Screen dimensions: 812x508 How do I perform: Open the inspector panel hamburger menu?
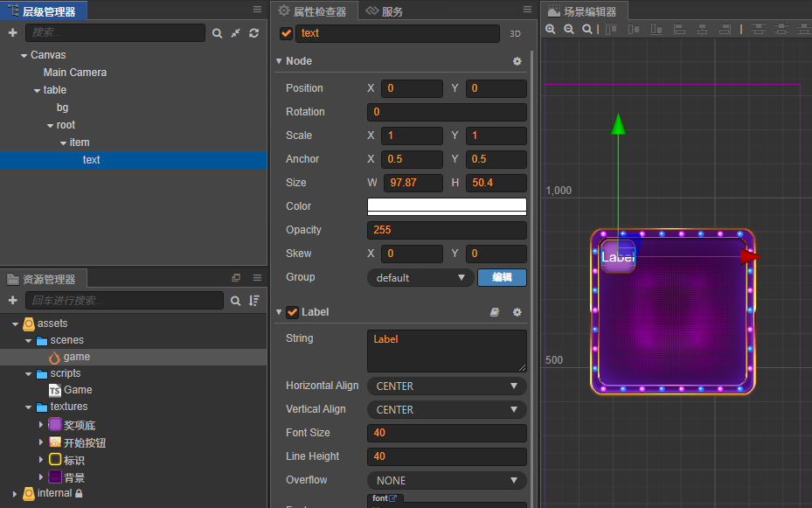pos(527,10)
